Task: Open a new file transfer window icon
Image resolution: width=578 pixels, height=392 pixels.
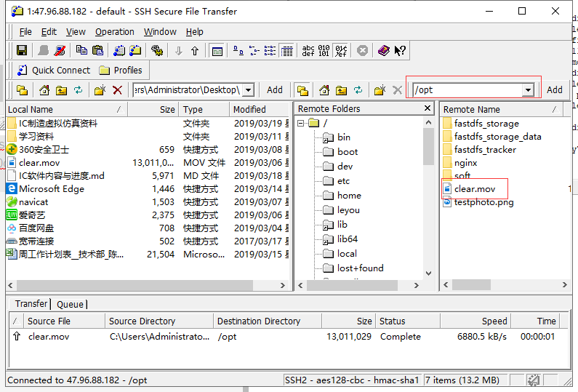Action: pos(135,50)
